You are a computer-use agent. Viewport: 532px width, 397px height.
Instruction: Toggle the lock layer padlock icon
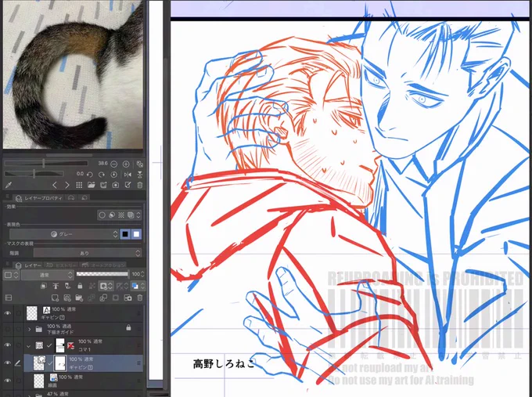point(80,286)
